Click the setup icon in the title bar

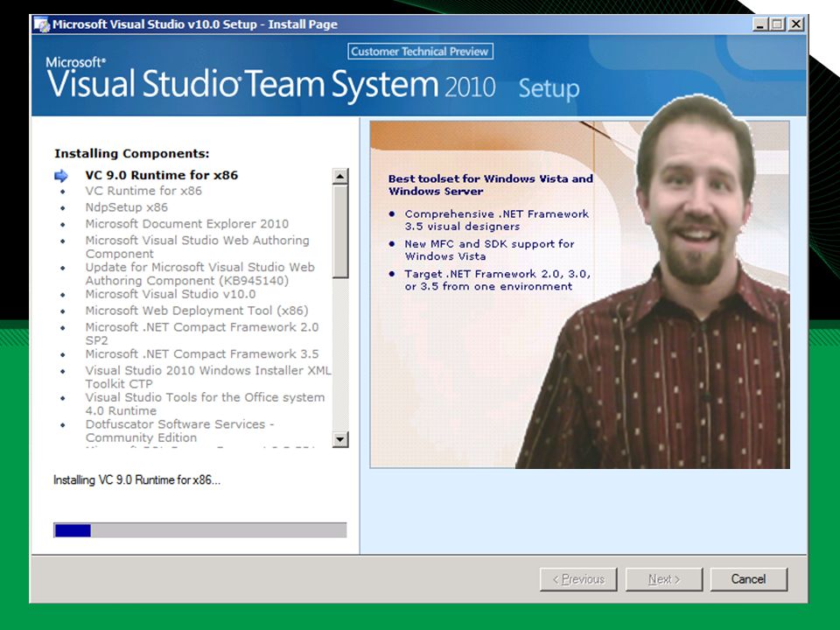click(x=41, y=24)
